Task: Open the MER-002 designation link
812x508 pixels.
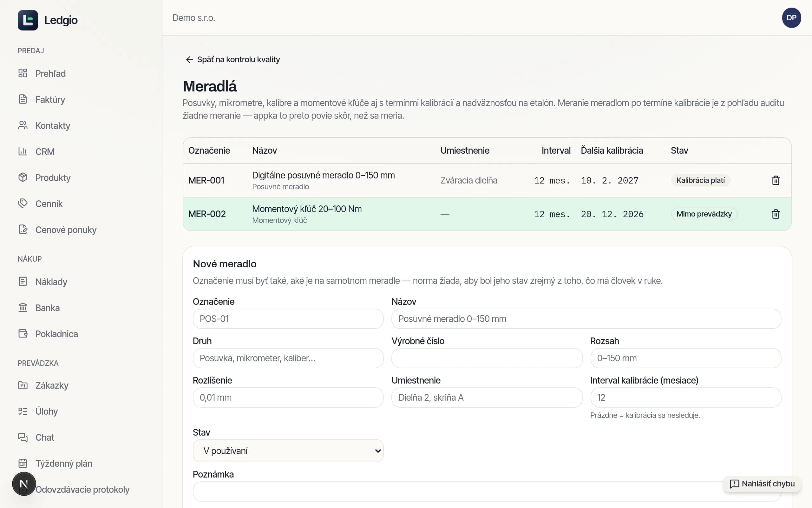Action: (207, 214)
